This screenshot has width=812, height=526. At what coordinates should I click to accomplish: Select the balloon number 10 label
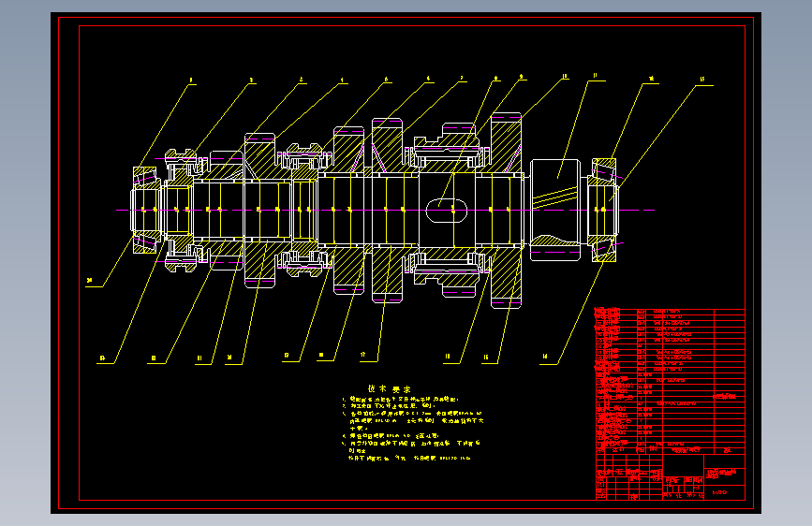[x=565, y=76]
